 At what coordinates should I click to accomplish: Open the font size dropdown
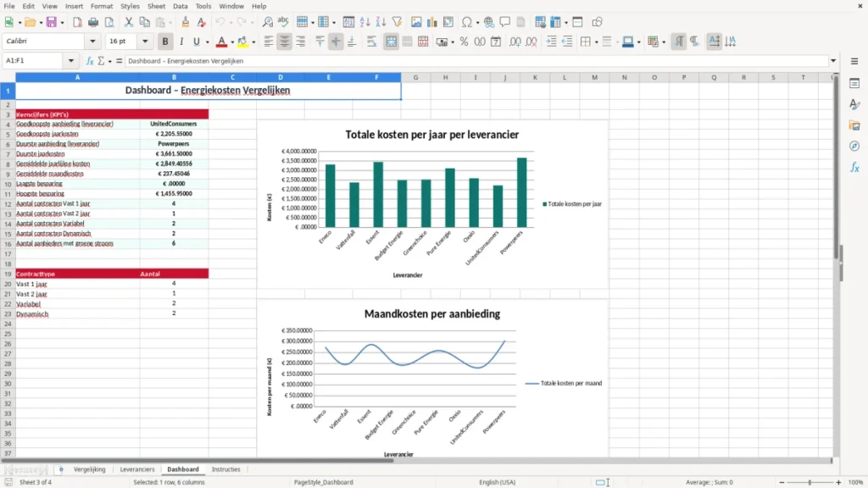pos(145,41)
